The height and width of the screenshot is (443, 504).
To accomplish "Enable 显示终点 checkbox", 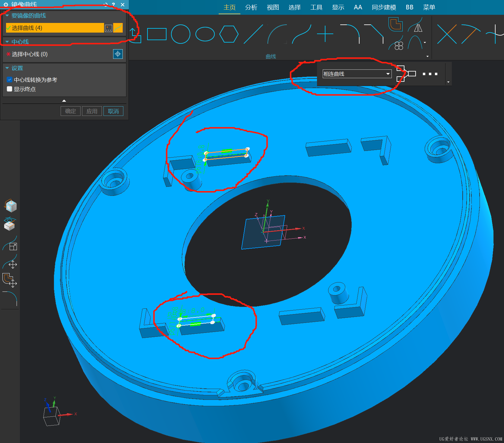I will tap(10, 89).
